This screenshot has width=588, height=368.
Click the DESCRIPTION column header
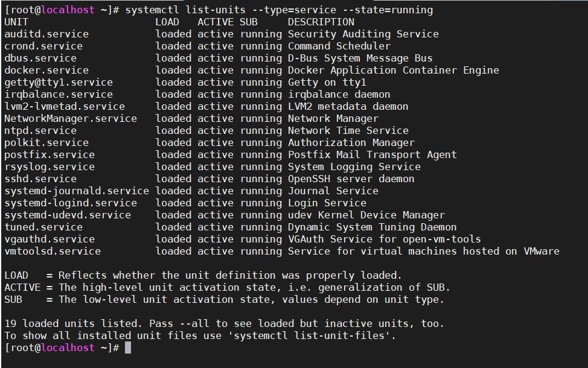(x=321, y=22)
